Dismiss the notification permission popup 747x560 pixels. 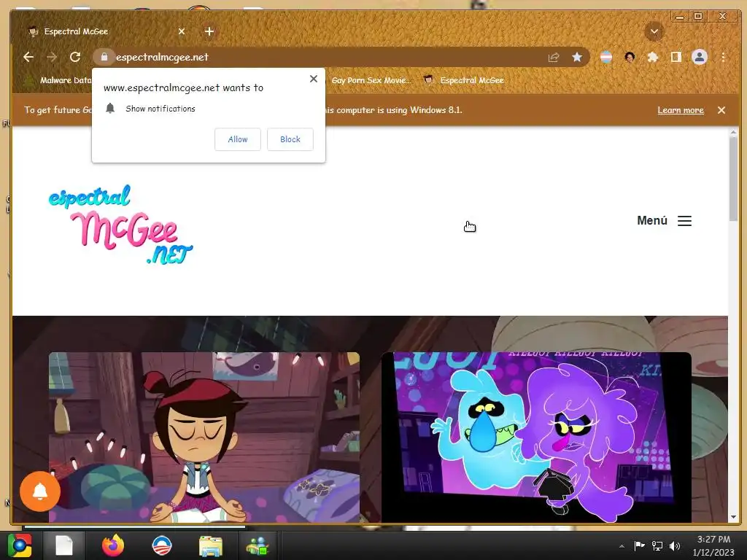pos(314,79)
